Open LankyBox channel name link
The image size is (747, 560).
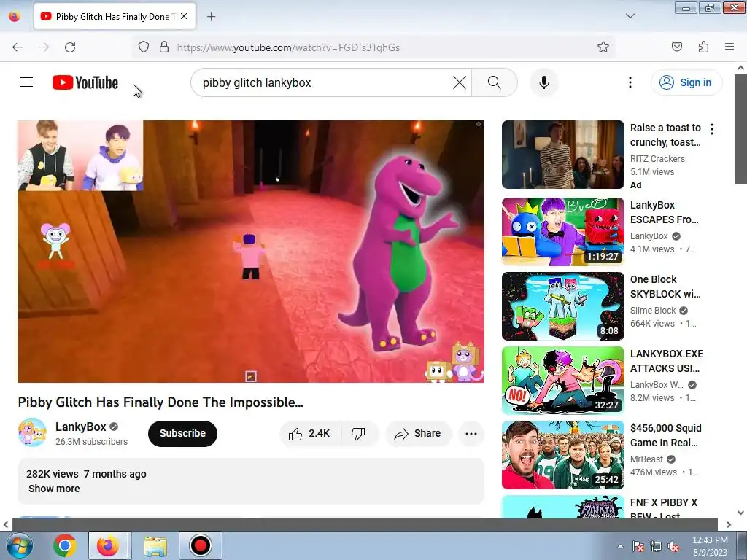pyautogui.click(x=80, y=427)
